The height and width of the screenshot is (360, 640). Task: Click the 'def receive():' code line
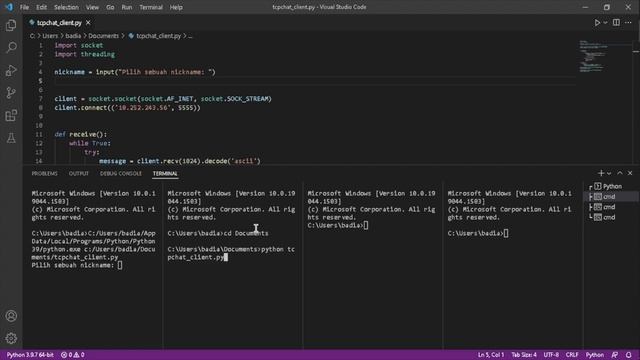81,134
